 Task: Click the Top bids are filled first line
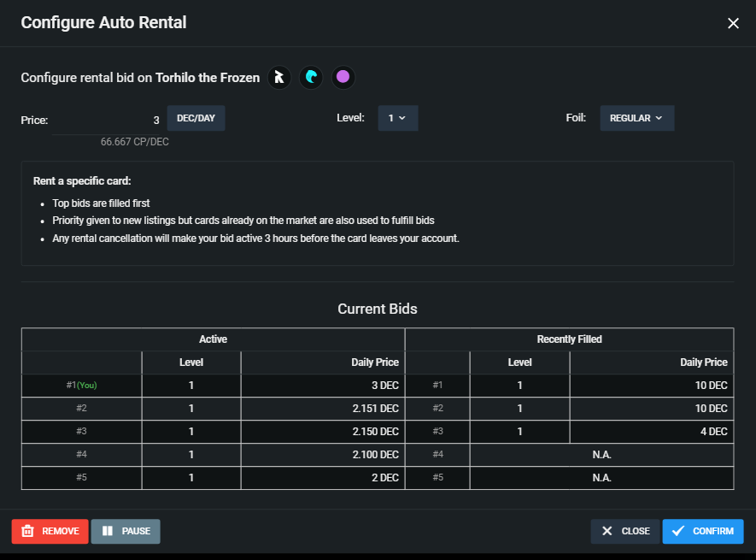pyautogui.click(x=102, y=203)
